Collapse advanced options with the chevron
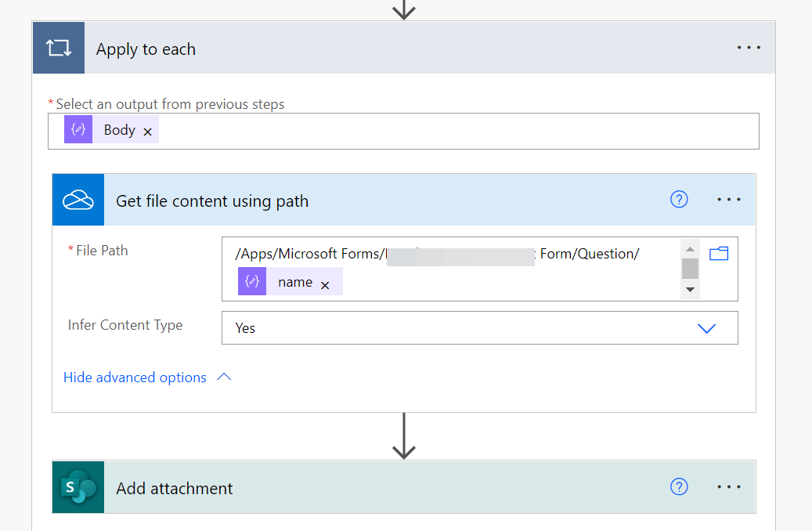The image size is (812, 531). 224,377
